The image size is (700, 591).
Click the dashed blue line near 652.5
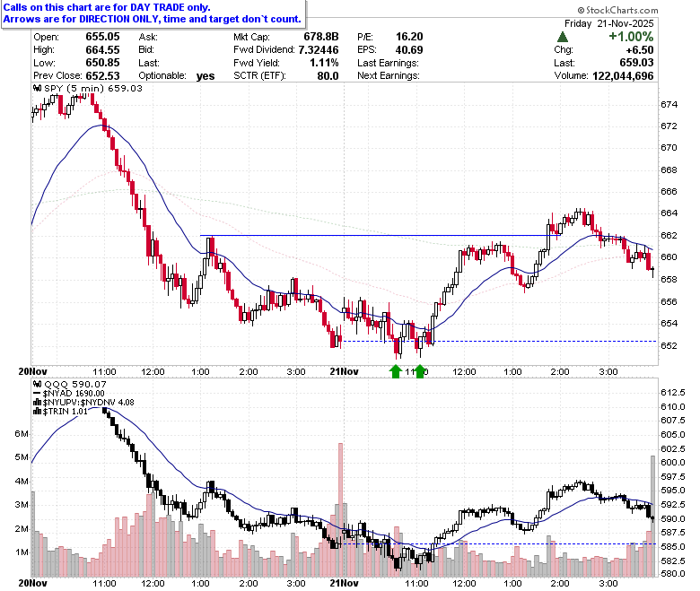point(500,341)
